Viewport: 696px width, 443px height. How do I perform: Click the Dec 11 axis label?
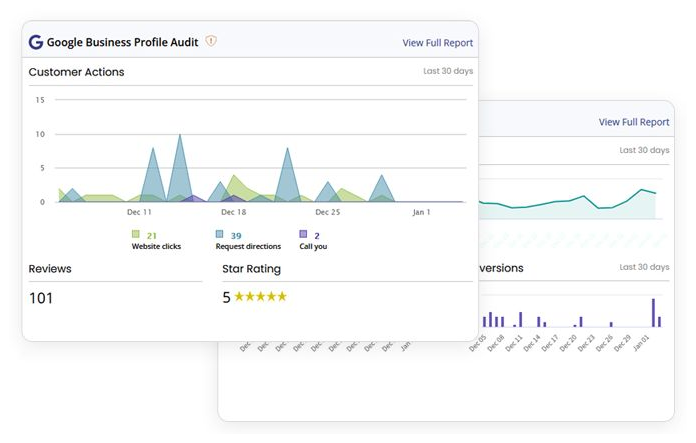pos(139,212)
